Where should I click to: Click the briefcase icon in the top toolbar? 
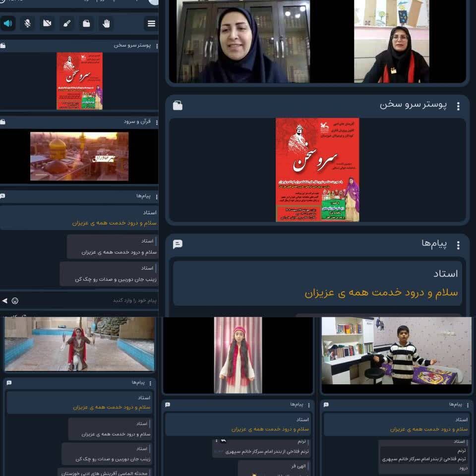tap(86, 23)
